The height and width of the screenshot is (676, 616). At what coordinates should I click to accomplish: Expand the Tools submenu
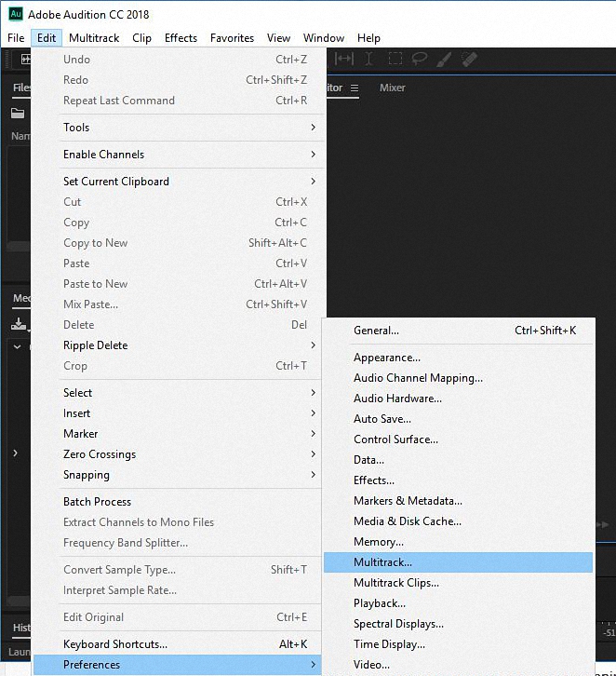(x=191, y=128)
